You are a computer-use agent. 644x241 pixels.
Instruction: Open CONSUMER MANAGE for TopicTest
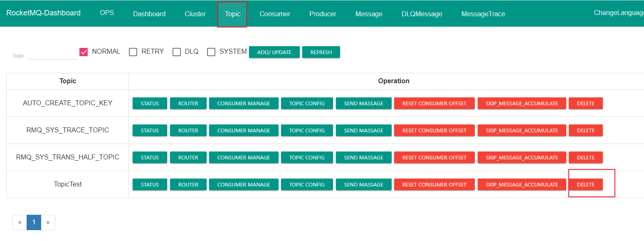(244, 184)
